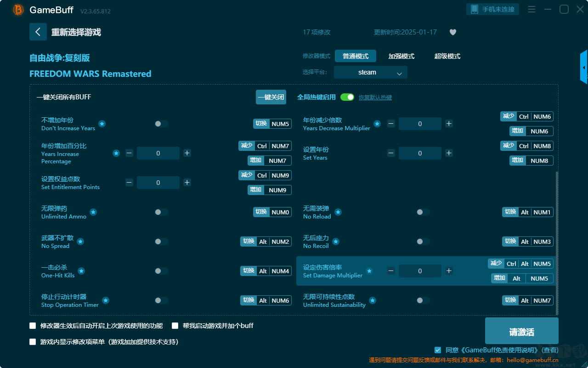588x368 pixels.
Task: Decrease Set Damage Multiplier with minus
Action: pyautogui.click(x=391, y=270)
